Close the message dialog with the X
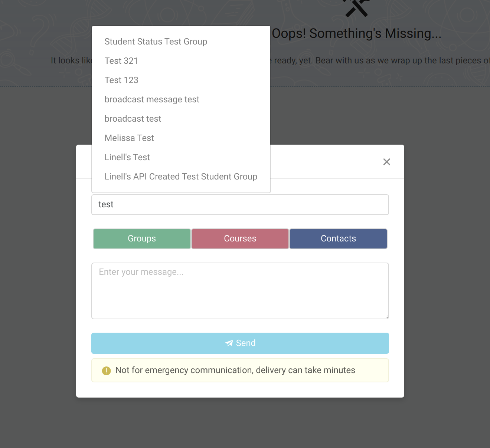 386,162
